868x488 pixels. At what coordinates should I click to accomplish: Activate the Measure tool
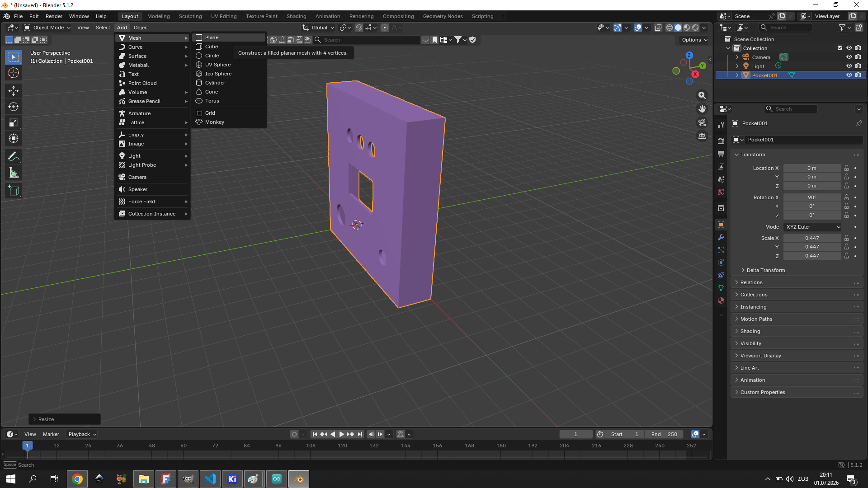click(x=14, y=173)
